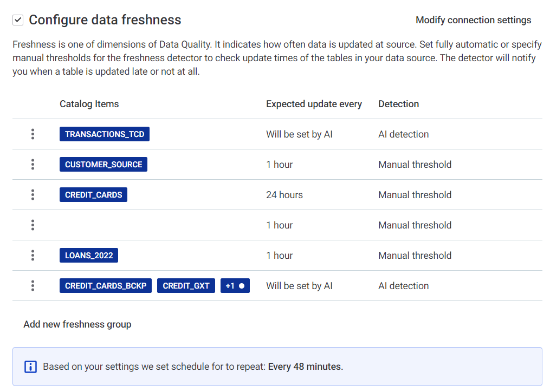Click Modify connection settings link

[x=473, y=20]
